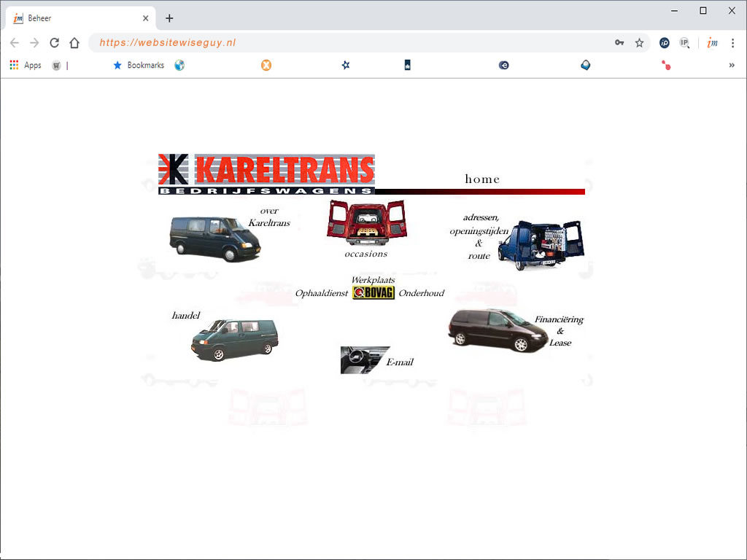Open the occasions link
Viewport: 747px width, 560px height.
366,254
